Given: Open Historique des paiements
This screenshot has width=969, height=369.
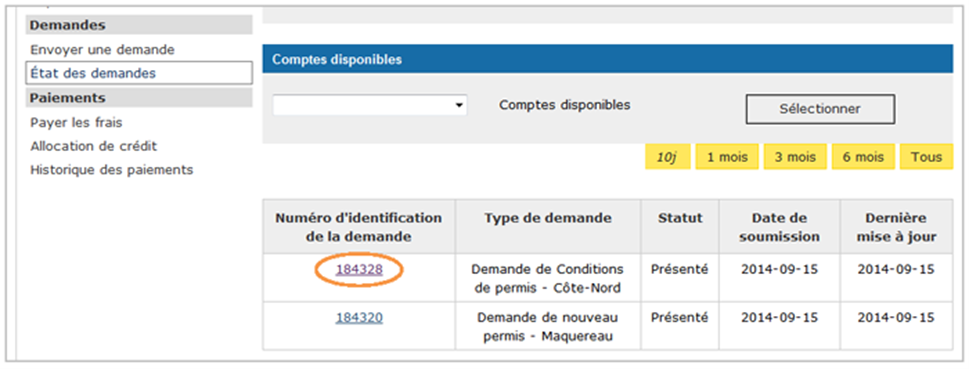Looking at the screenshot, I should [x=111, y=169].
